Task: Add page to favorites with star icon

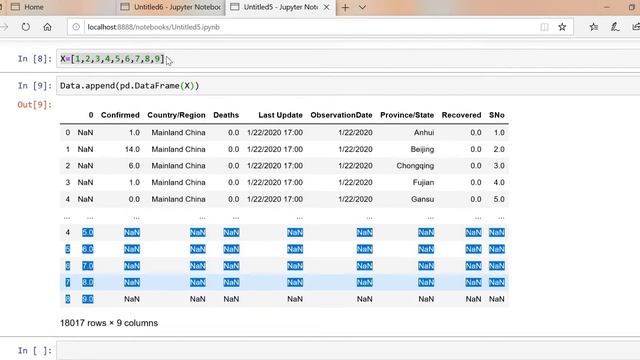Action: (562, 27)
